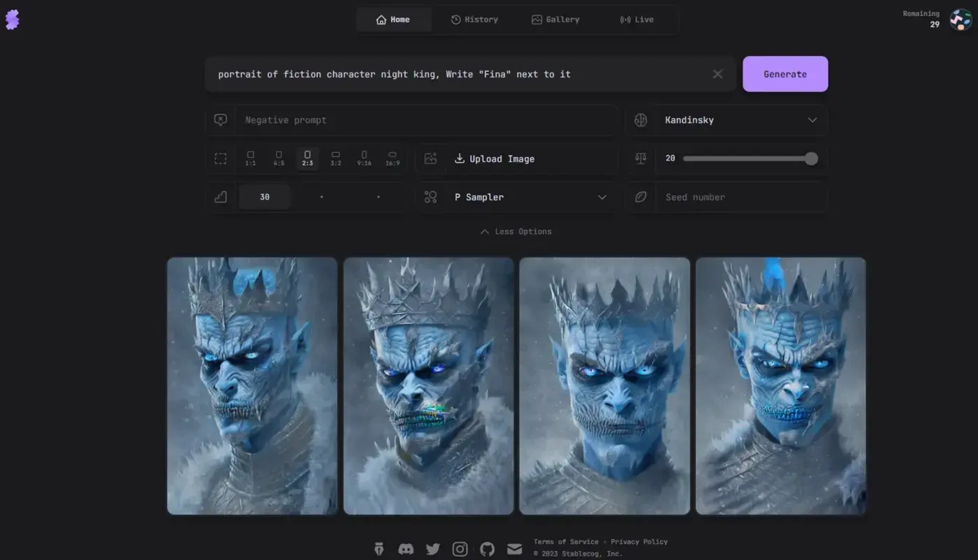The width and height of the screenshot is (978, 560).
Task: Open the GitHub icon in footer
Action: tap(487, 550)
